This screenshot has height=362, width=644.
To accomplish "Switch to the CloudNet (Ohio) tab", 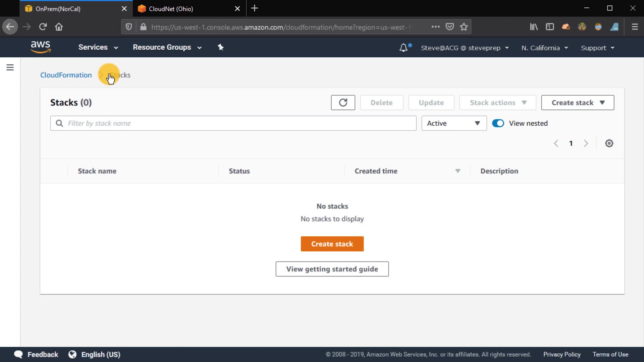I will [171, 9].
